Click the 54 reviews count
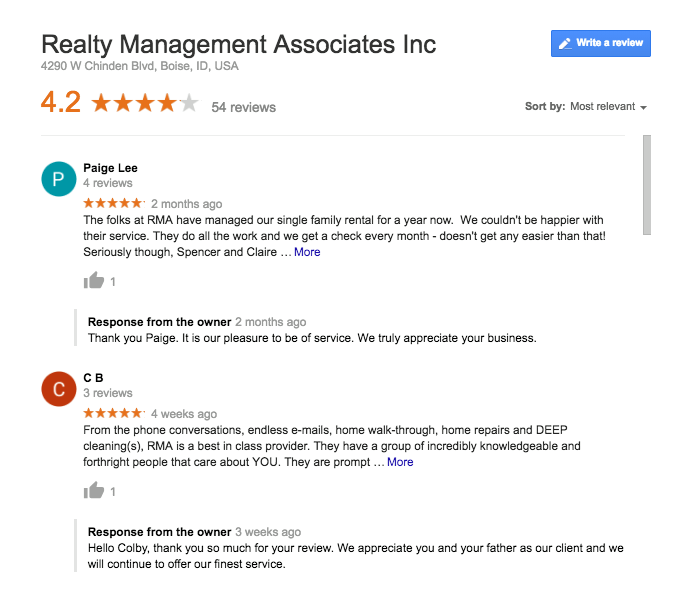The image size is (692, 590). 244,107
